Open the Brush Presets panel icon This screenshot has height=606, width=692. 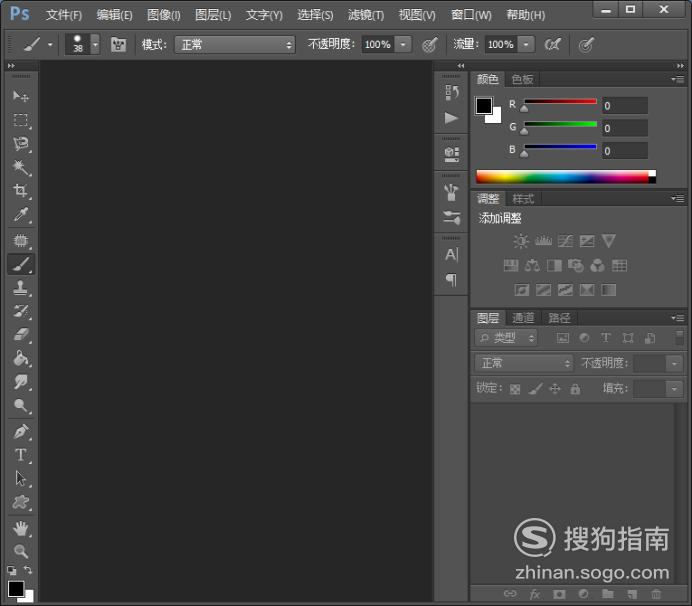pyautogui.click(x=451, y=217)
